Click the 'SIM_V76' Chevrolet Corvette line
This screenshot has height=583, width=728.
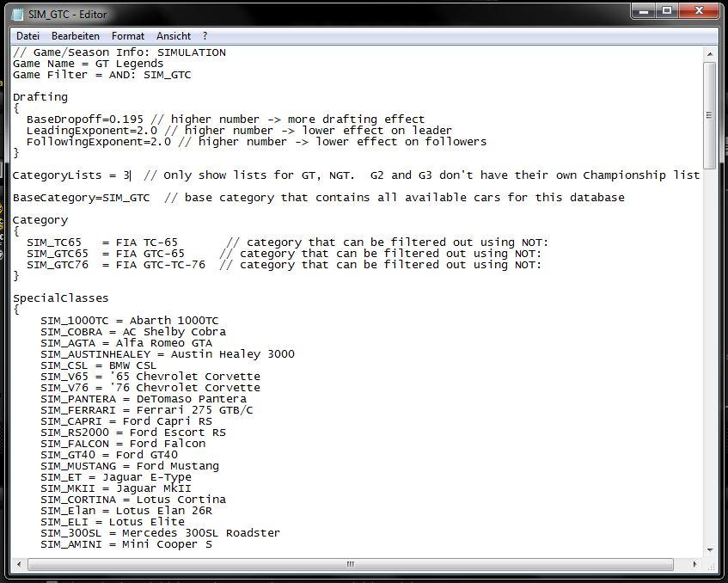(150, 388)
